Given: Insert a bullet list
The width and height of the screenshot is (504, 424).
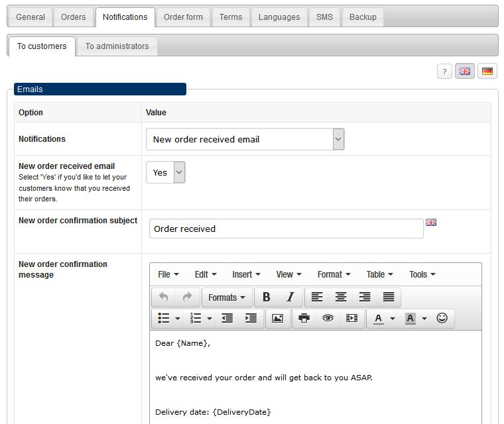Looking at the screenshot, I should 164,318.
